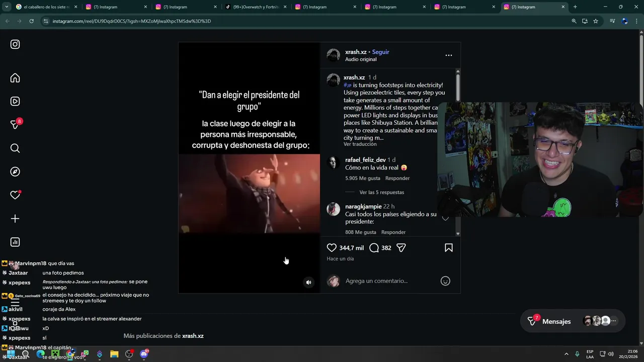Open language indicator ESP LAA
The width and height of the screenshot is (644, 362).
[x=590, y=354]
